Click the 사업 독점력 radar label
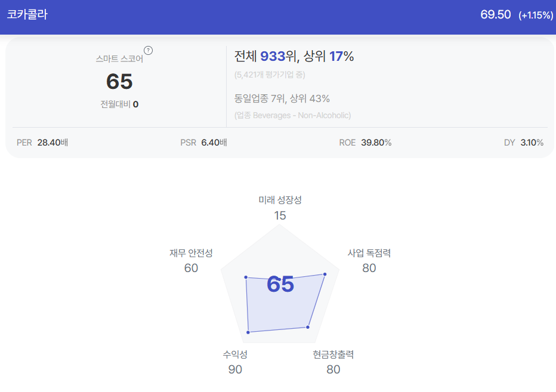This screenshot has width=556, height=392. (369, 253)
